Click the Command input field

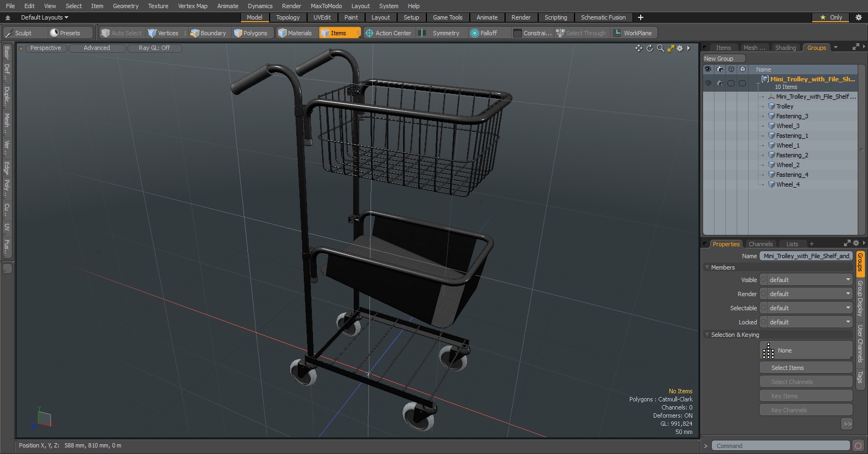(780, 446)
